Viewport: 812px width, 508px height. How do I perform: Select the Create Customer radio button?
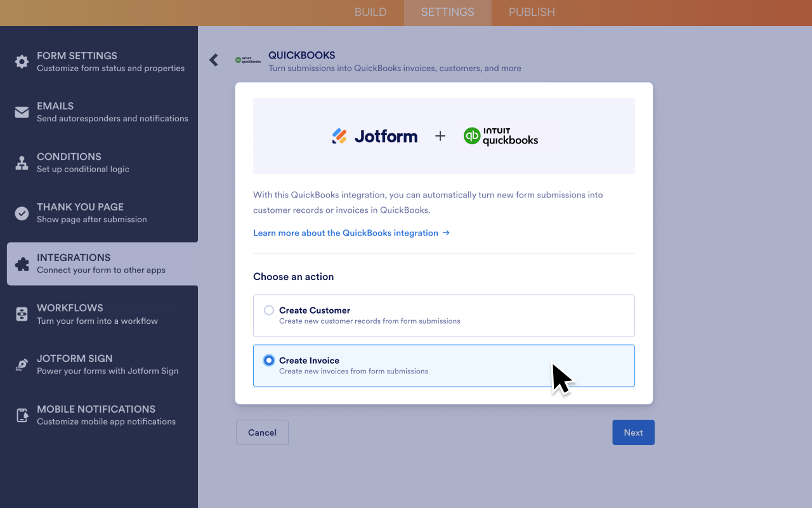tap(269, 310)
